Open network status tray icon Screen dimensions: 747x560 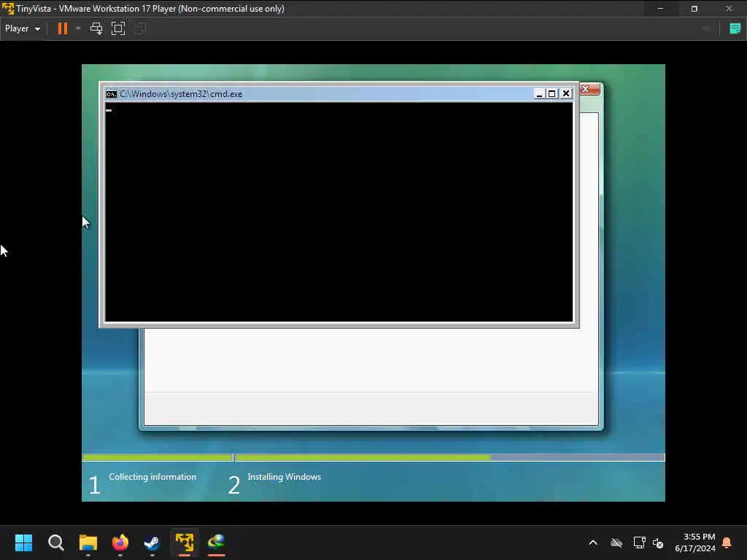pyautogui.click(x=639, y=542)
